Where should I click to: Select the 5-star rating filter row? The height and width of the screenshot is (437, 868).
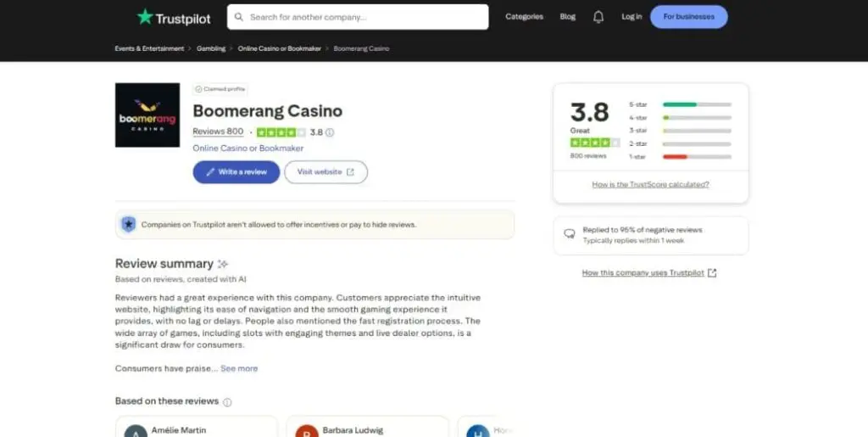[x=680, y=104]
